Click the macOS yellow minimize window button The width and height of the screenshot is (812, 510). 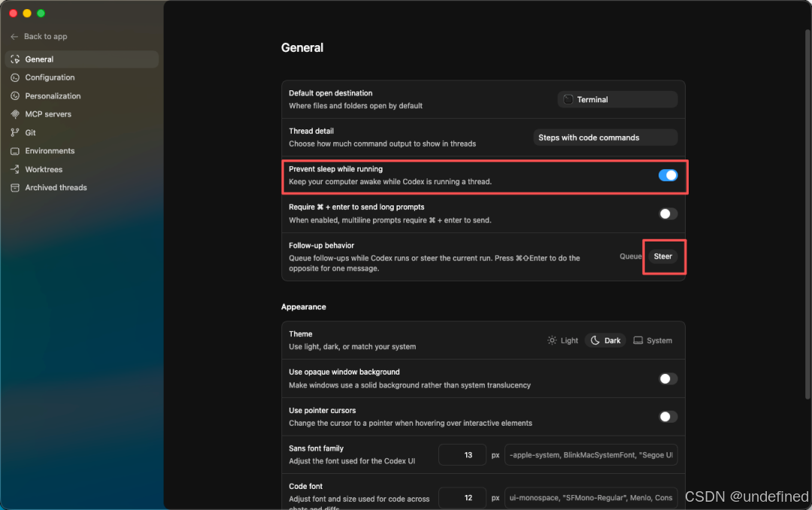(x=27, y=13)
